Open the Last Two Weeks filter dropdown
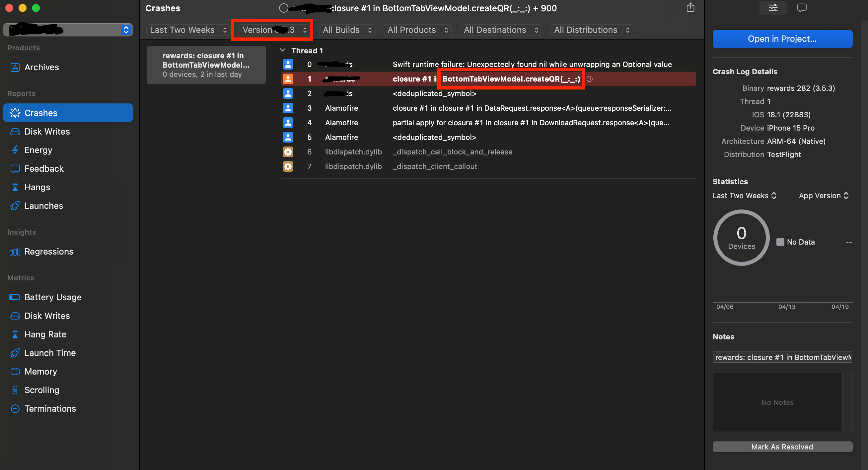868x470 pixels. [x=188, y=29]
